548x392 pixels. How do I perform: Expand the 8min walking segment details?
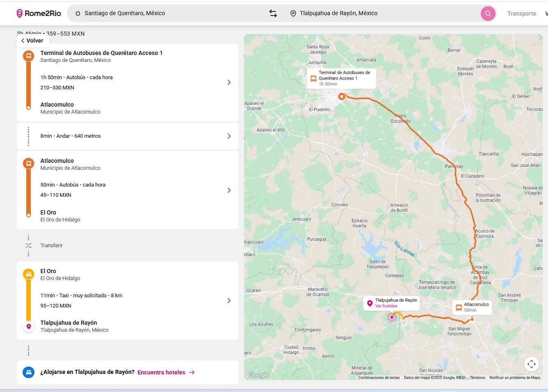(229, 136)
